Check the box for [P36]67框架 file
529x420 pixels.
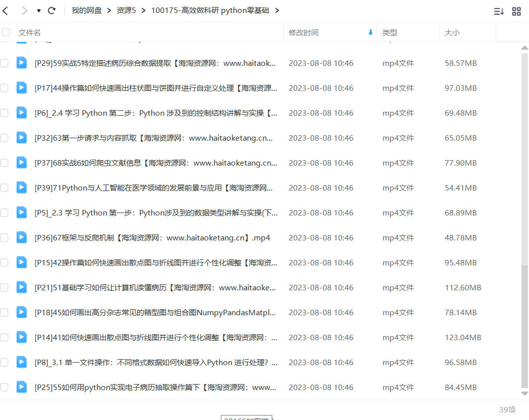[4, 238]
